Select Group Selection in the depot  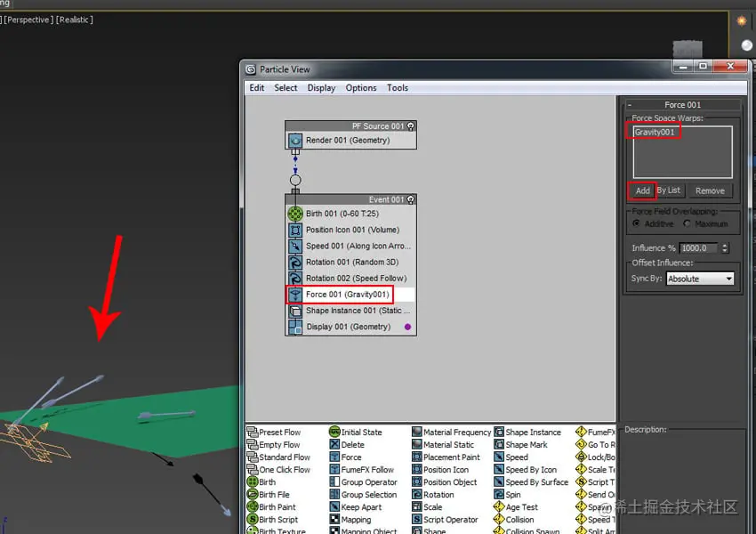[363, 495]
